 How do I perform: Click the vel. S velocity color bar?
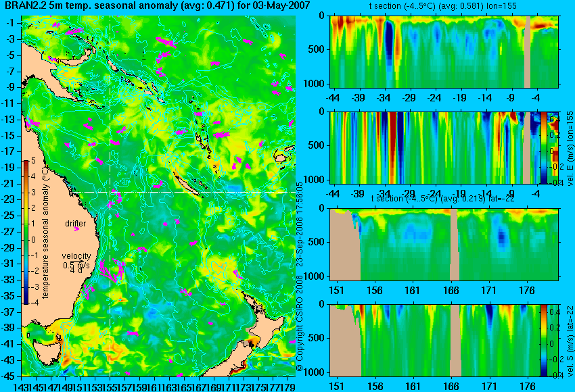(x=543, y=341)
